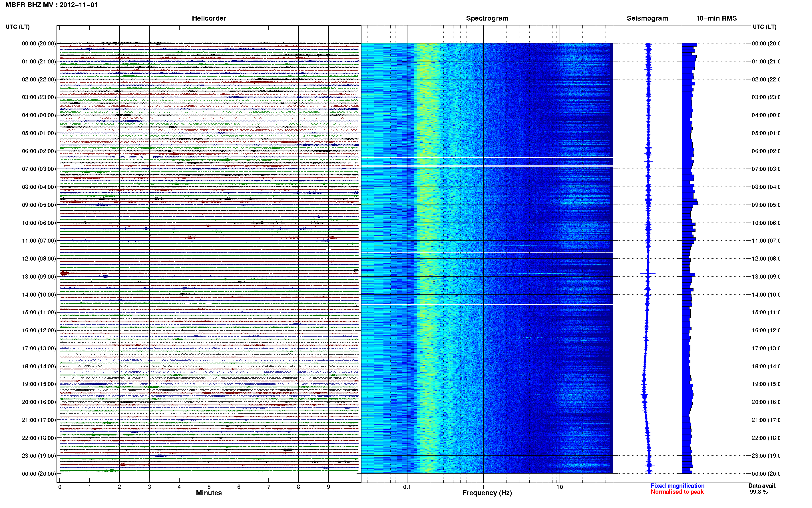
Task: Click left time label '08:00 (04:00)'
Action: (39, 187)
